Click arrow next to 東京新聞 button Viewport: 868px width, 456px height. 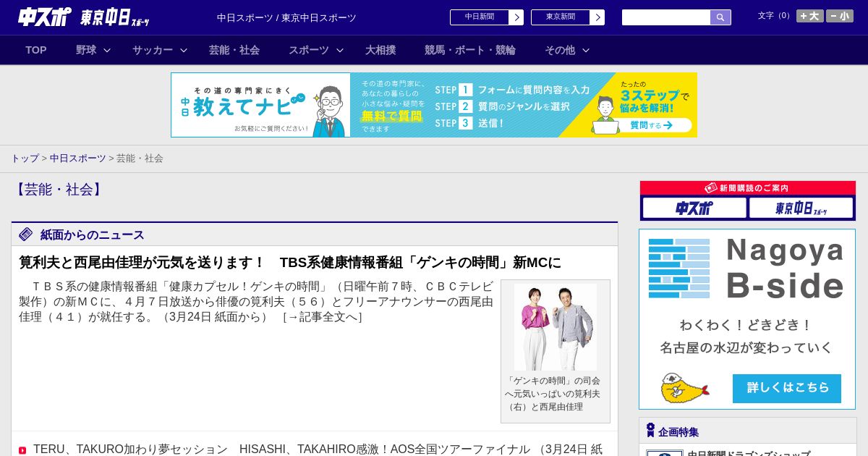(597, 17)
